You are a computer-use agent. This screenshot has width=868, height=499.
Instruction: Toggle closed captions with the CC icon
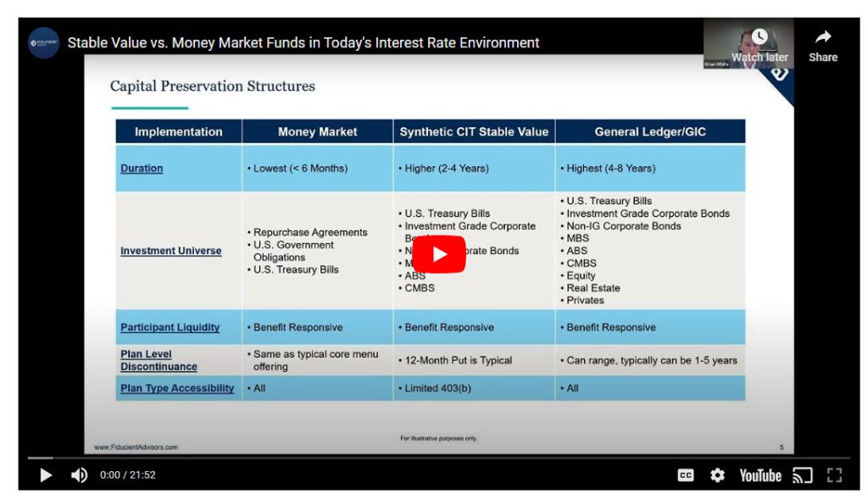685,475
